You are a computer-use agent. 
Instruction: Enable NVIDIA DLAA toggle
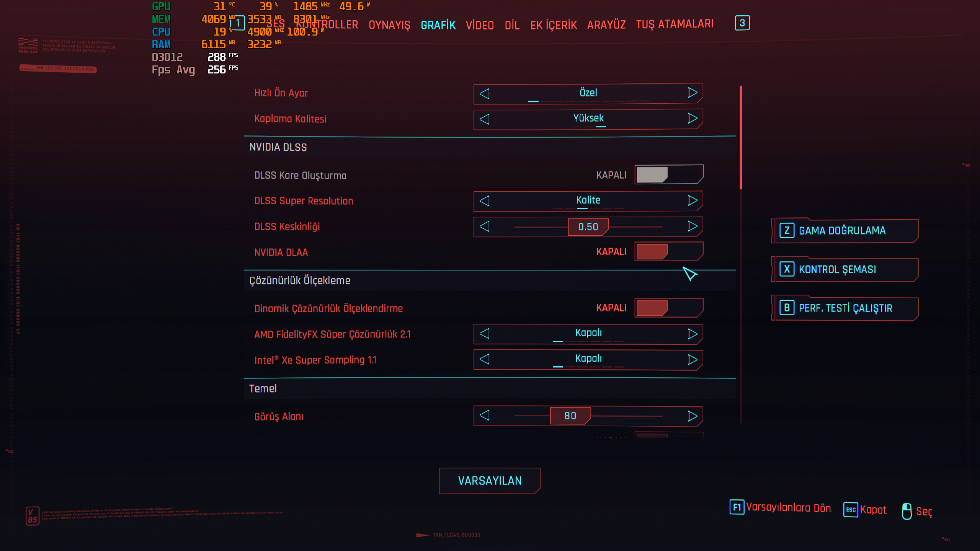668,252
